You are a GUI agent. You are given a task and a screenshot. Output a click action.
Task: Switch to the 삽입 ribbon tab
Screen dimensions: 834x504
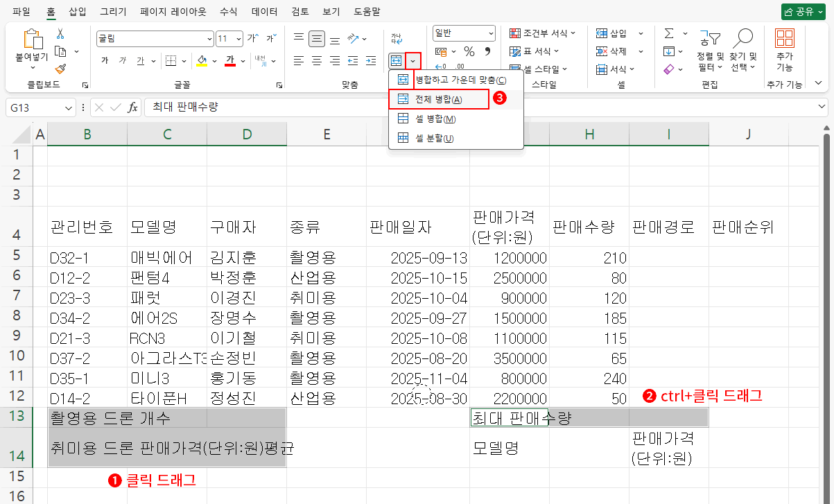[78, 12]
